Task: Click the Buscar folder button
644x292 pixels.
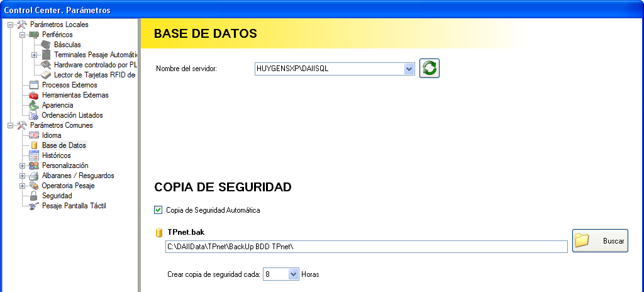Action: [600, 241]
